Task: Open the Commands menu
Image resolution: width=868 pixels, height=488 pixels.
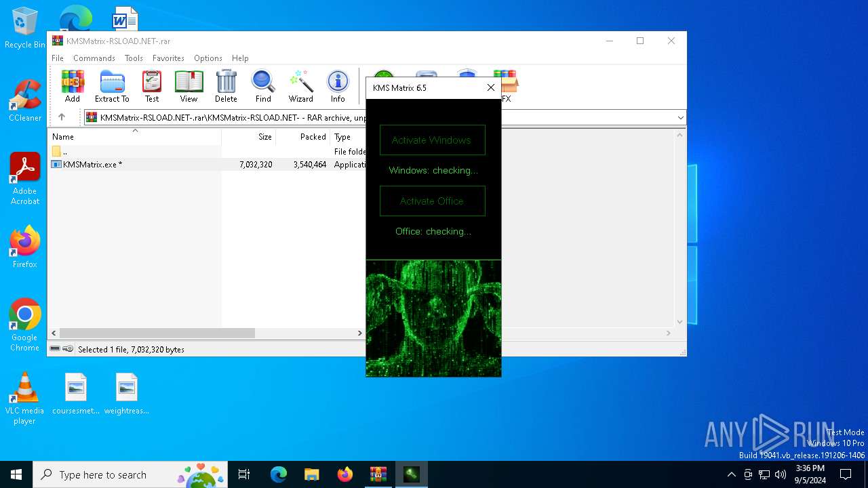Action: [94, 58]
